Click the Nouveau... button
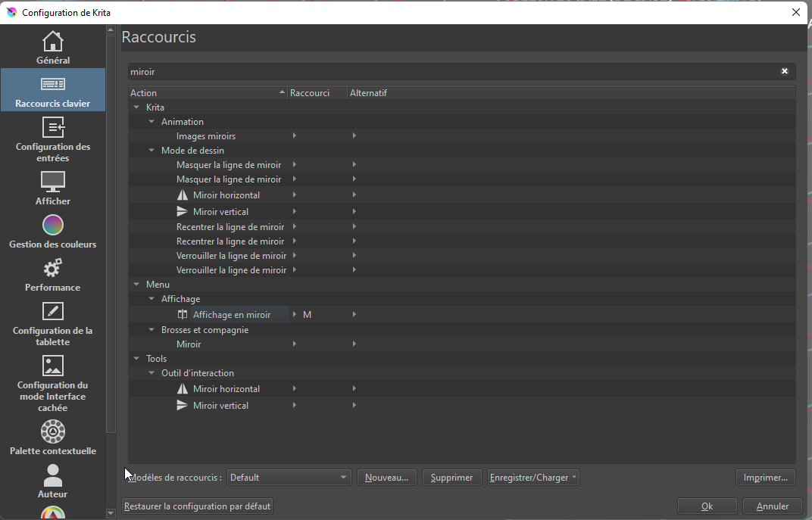 386,478
